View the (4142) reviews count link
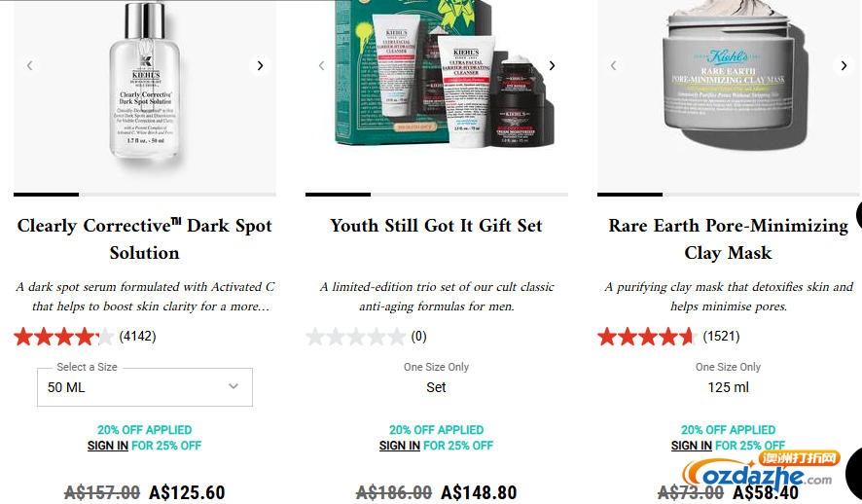Screen dimensions: 862x504 pos(137,337)
